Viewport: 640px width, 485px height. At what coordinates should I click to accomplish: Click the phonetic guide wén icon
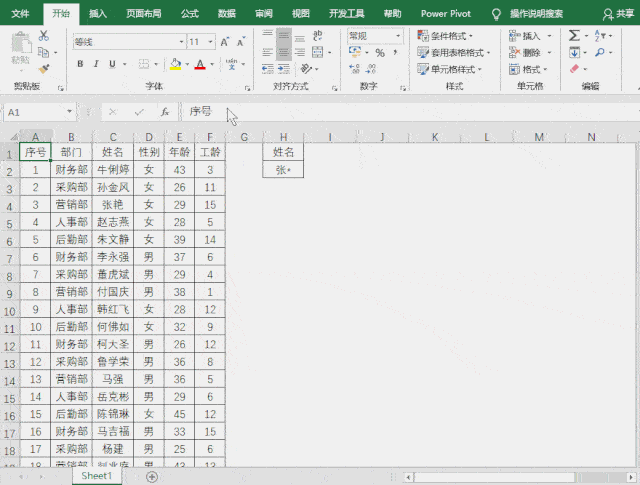point(232,64)
